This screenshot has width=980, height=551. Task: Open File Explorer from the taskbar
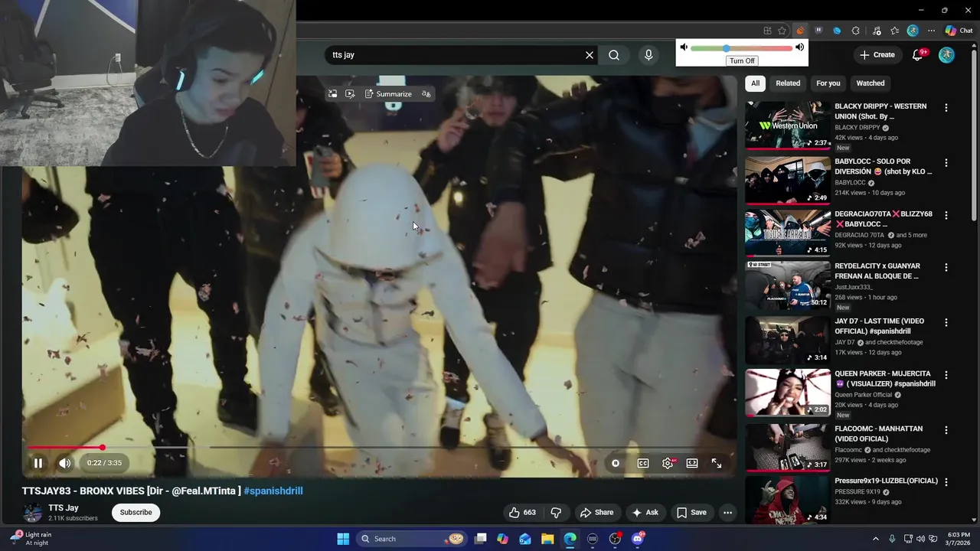coord(547,539)
